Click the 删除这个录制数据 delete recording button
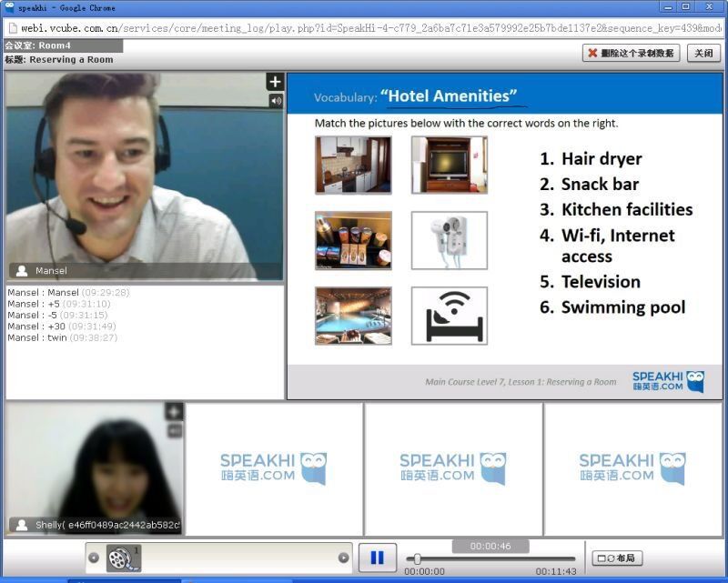This screenshot has height=583, width=728. click(632, 53)
